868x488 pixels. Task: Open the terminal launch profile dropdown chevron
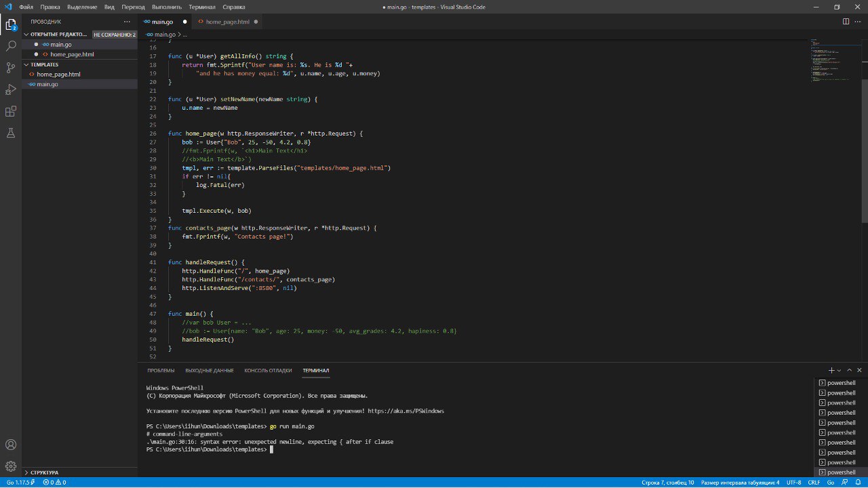(839, 370)
